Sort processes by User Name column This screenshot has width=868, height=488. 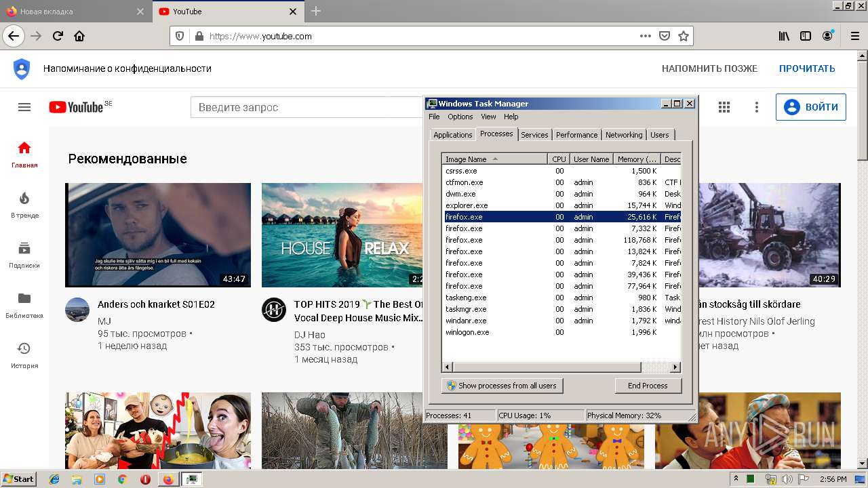591,159
